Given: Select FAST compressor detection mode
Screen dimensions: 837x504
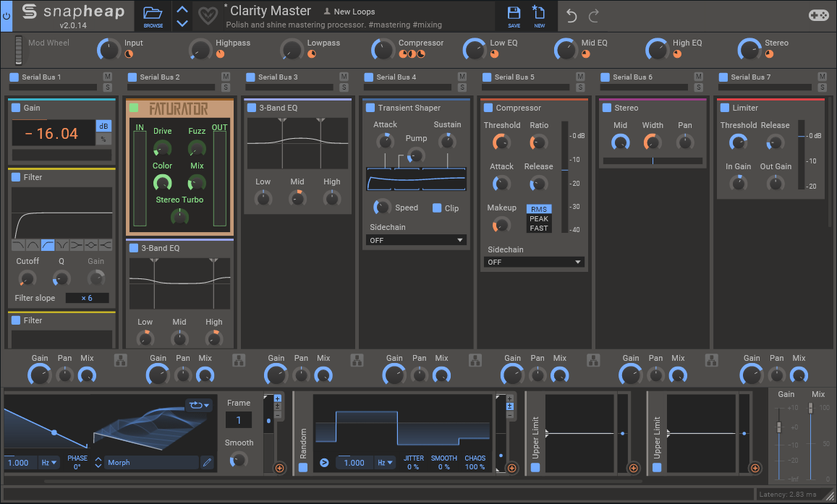Looking at the screenshot, I should pyautogui.click(x=539, y=228).
